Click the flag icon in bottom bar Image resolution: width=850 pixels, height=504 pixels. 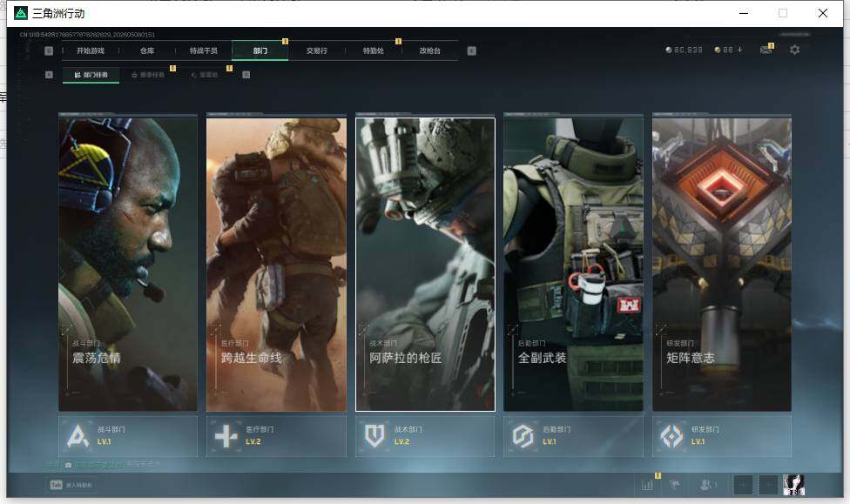pos(675,485)
